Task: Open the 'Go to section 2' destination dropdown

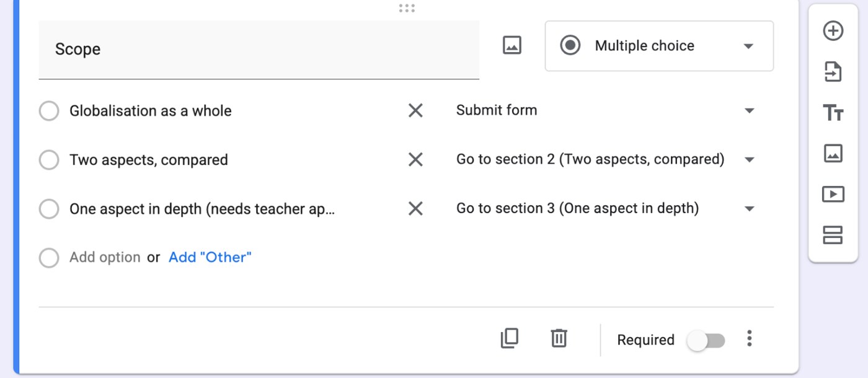Action: (x=606, y=160)
